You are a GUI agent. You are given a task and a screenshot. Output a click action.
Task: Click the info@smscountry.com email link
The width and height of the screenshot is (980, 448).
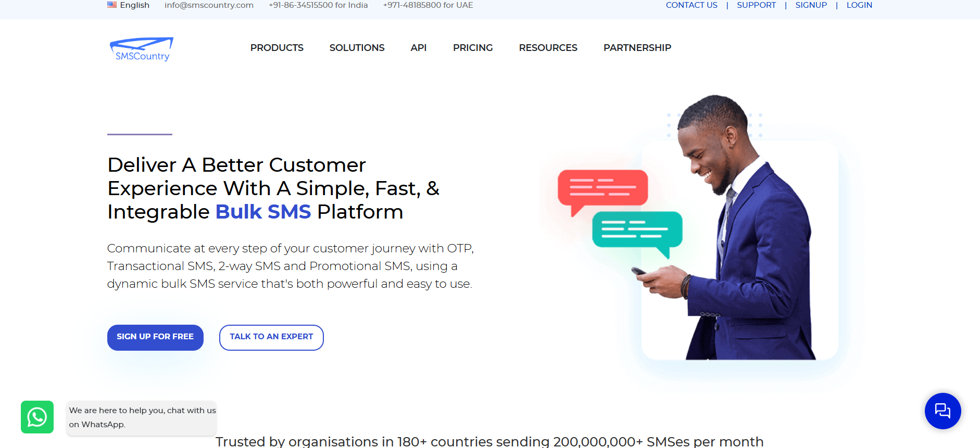[209, 5]
